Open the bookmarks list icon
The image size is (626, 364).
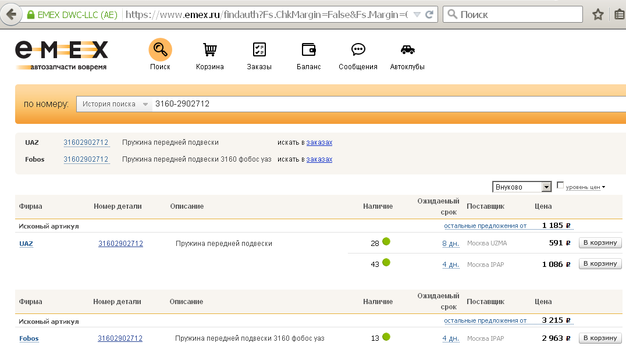pyautogui.click(x=619, y=15)
